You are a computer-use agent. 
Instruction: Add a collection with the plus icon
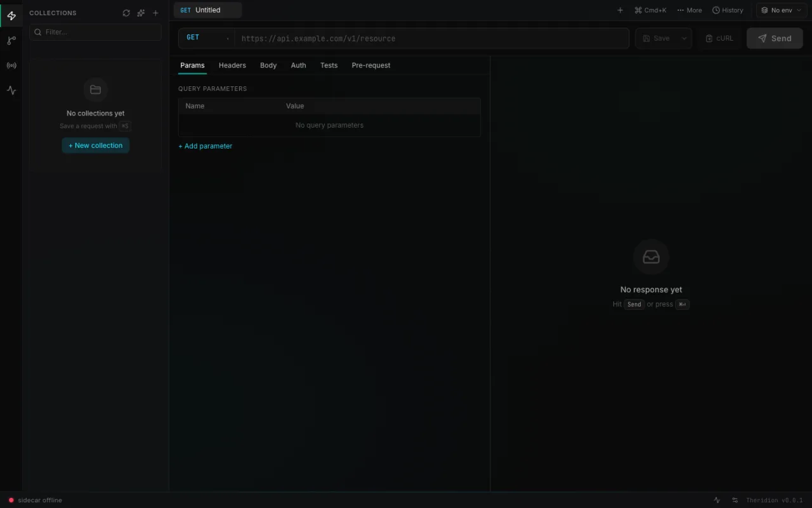(155, 13)
